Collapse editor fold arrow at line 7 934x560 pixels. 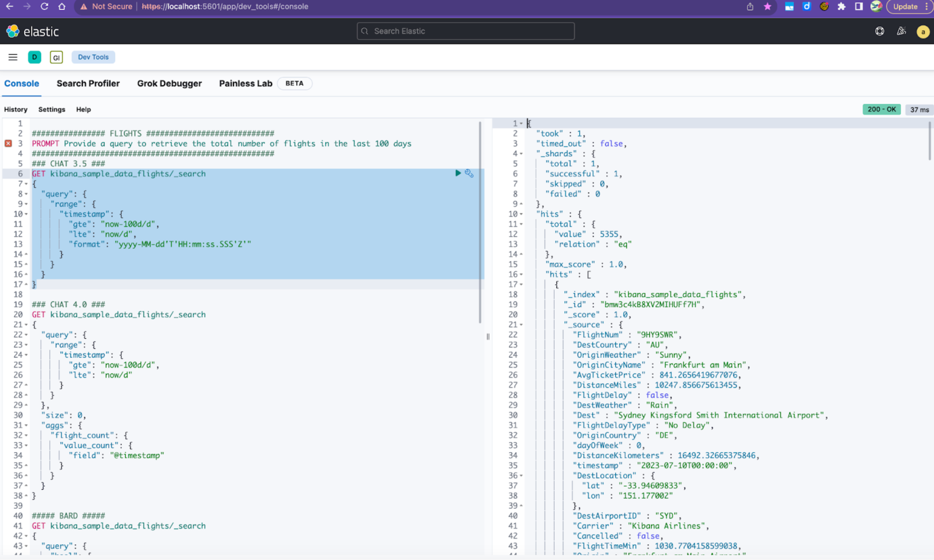point(26,184)
